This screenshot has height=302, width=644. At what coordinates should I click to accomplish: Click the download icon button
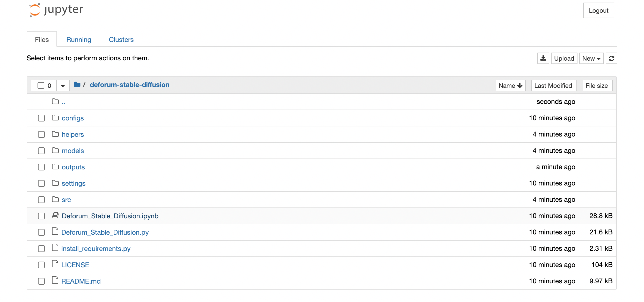543,58
